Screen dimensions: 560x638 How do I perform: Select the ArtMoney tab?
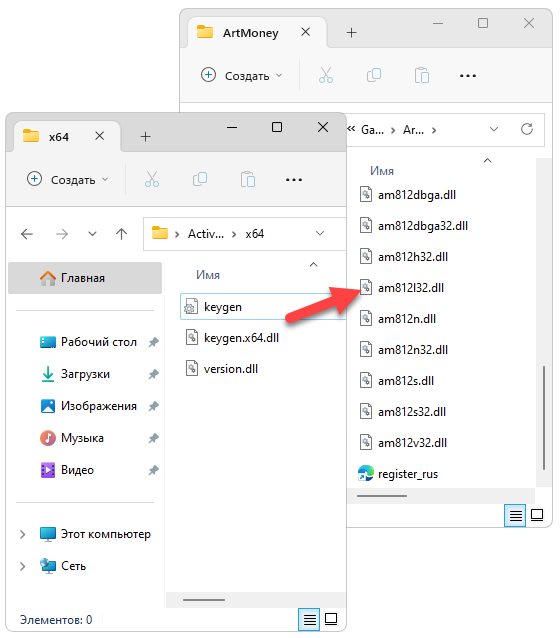[258, 33]
